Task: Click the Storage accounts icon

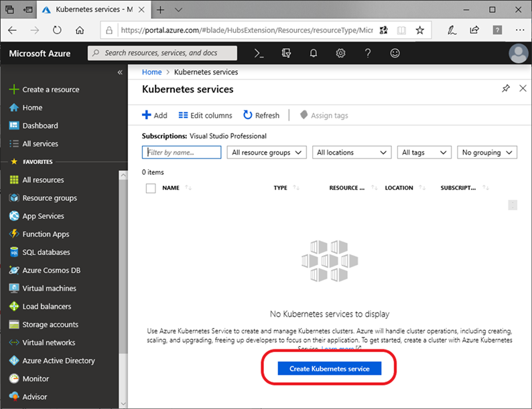Action: coord(14,325)
